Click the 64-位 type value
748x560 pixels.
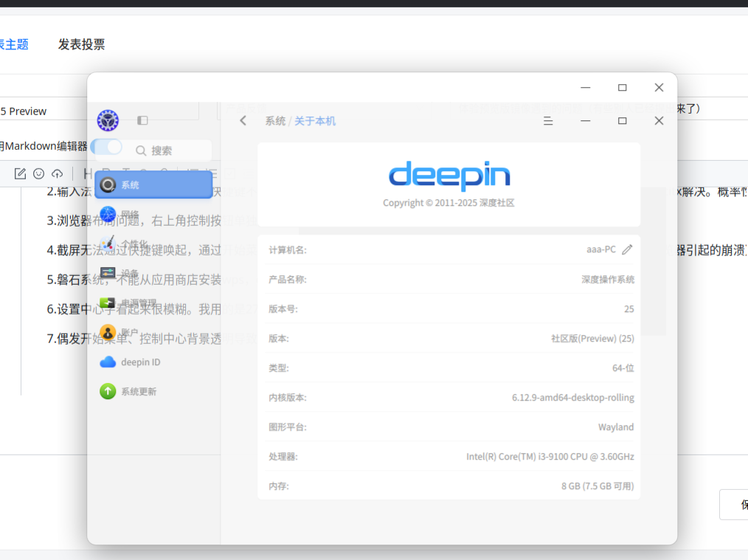coord(623,367)
